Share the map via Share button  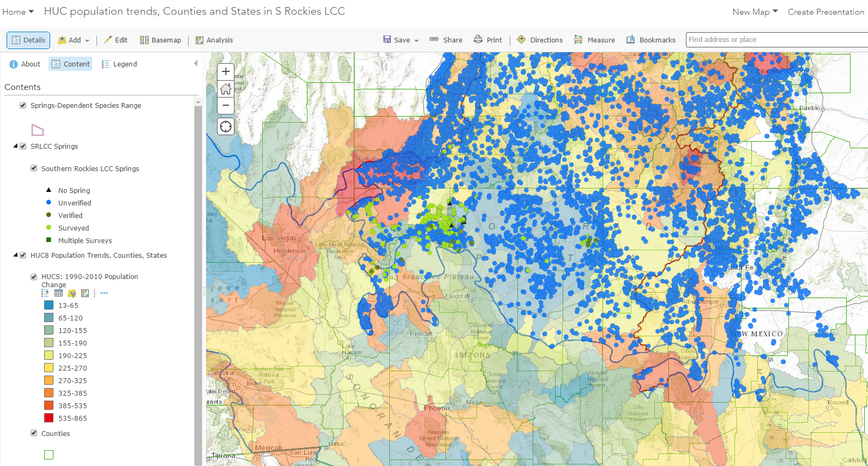(446, 40)
